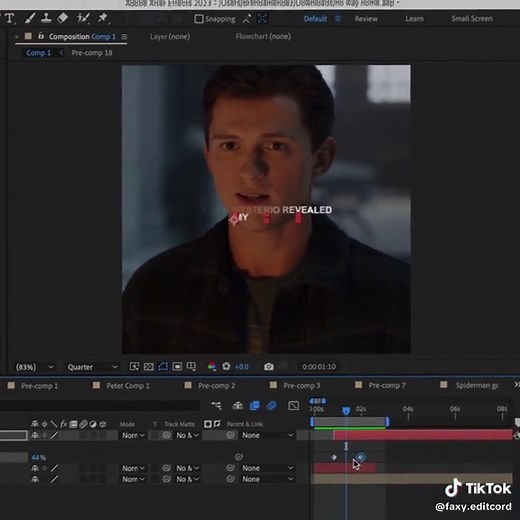
Task: Open the (83%) magnification dropdown
Action: click(34, 367)
